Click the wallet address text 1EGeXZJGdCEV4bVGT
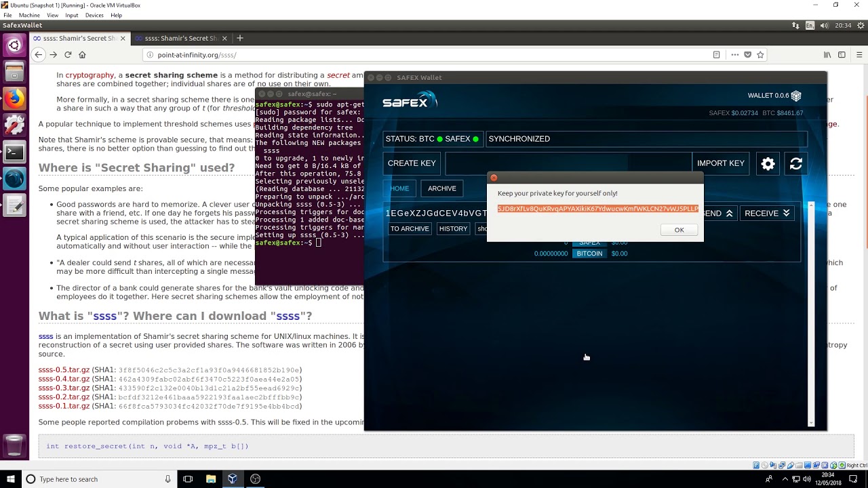868x488 pixels. (436, 213)
